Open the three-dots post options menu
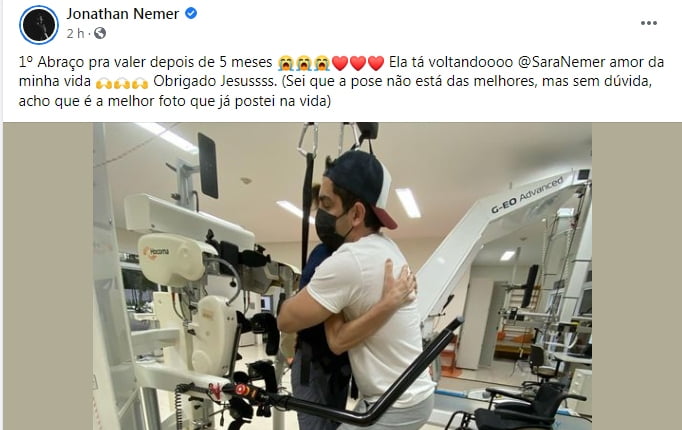Screen dimensions: 682x430 pyautogui.click(x=649, y=23)
